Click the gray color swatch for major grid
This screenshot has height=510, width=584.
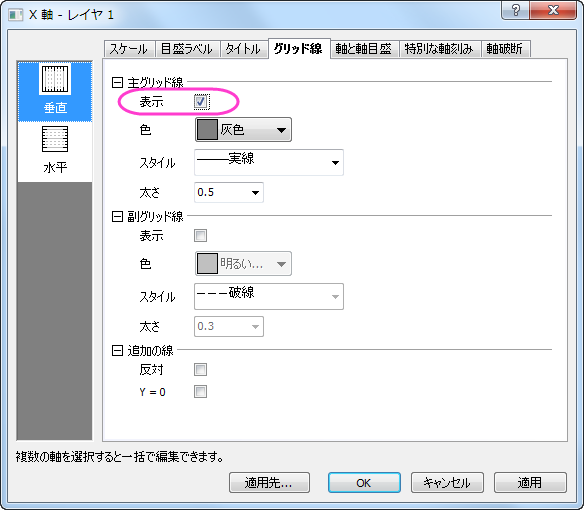click(x=207, y=130)
